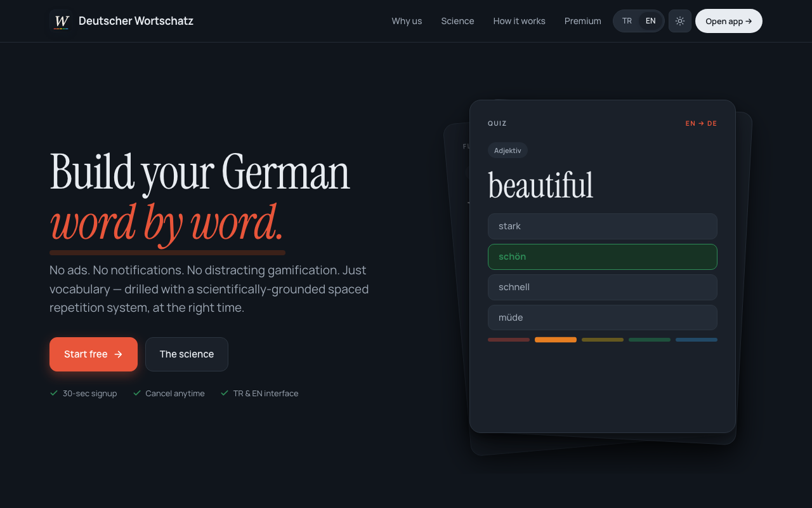812x508 pixels.
Task: Go to the Science nav link
Action: click(457, 21)
